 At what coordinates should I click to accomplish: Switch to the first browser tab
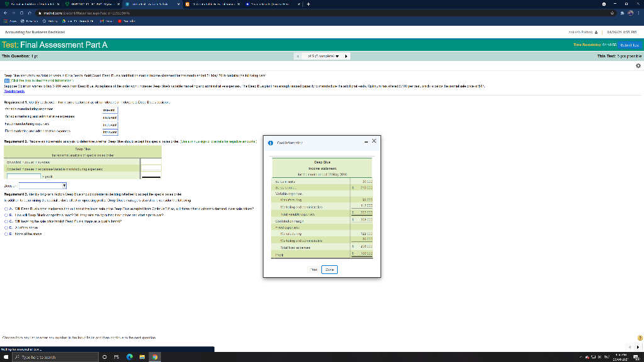[x=31, y=4]
